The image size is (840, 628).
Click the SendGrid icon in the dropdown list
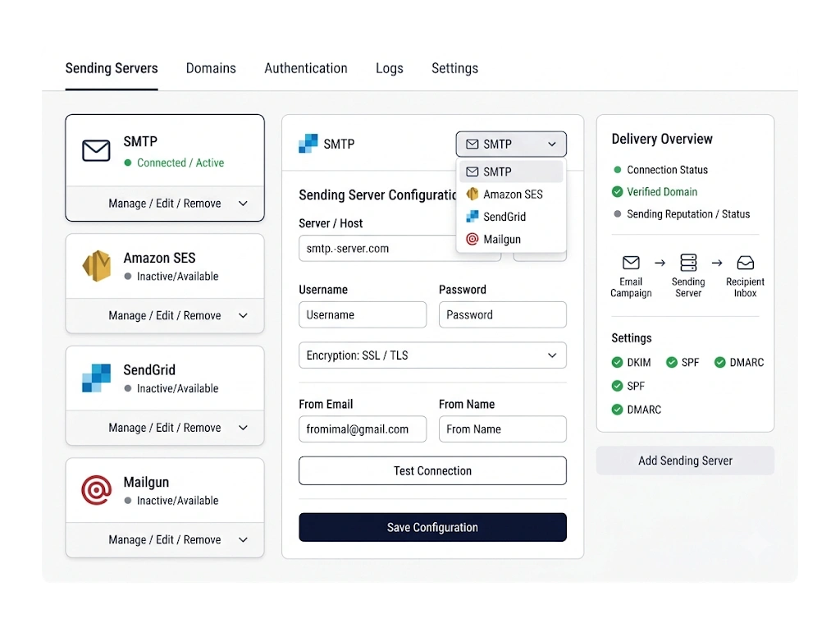coord(472,216)
